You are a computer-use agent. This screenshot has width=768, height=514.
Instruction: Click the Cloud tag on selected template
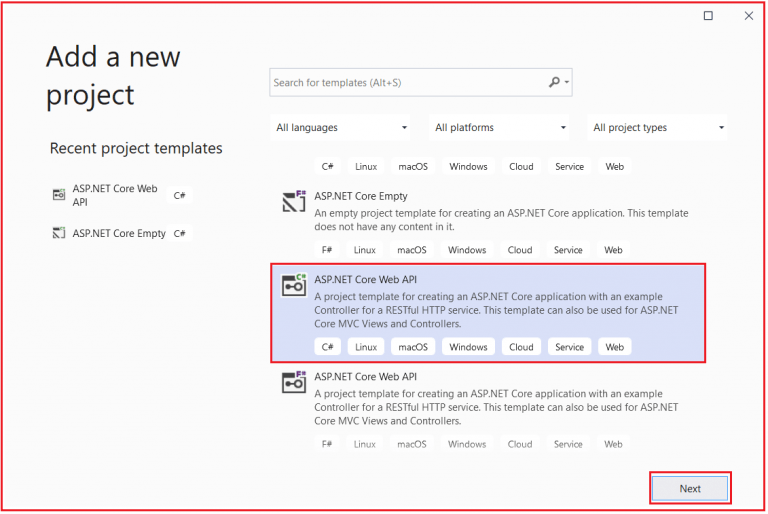click(520, 347)
